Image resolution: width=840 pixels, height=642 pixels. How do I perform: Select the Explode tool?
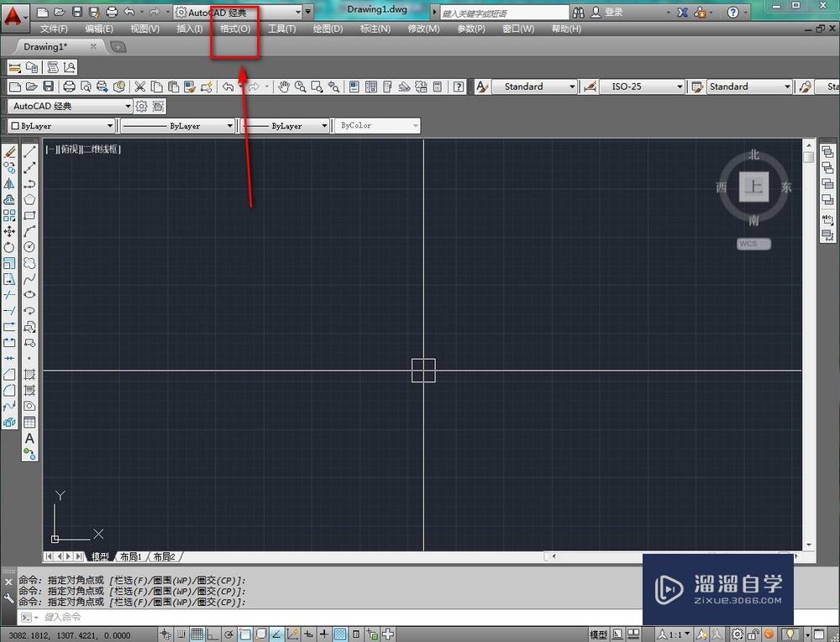9,423
